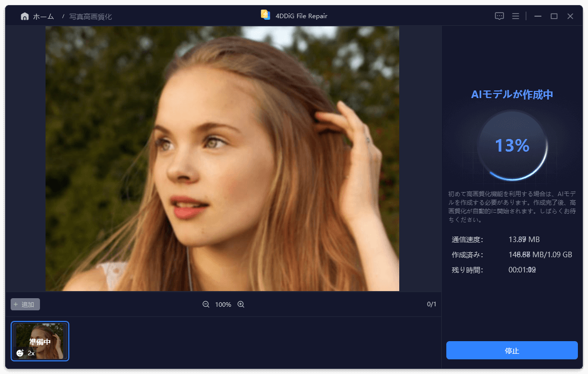The image size is (588, 374).
Task: Click the 追加 add button
Action: [25, 304]
